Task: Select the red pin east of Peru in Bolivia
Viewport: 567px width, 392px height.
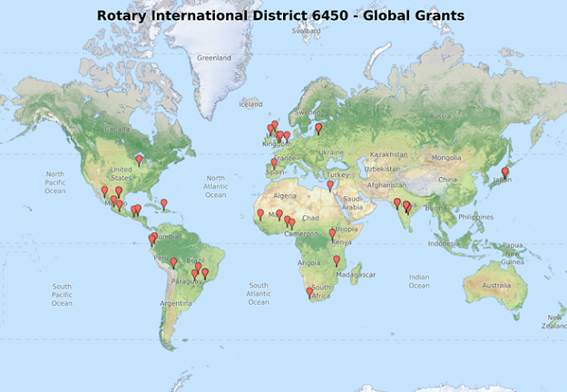Action: click(x=173, y=263)
